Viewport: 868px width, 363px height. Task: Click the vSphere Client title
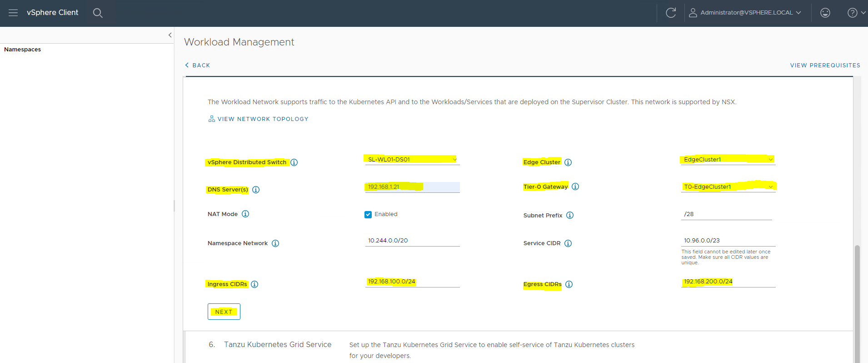(53, 13)
